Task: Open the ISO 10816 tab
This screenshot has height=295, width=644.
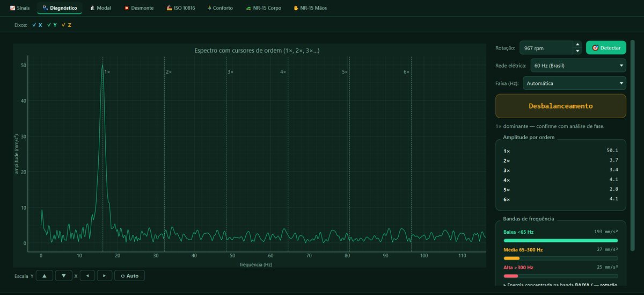Action: click(x=180, y=8)
